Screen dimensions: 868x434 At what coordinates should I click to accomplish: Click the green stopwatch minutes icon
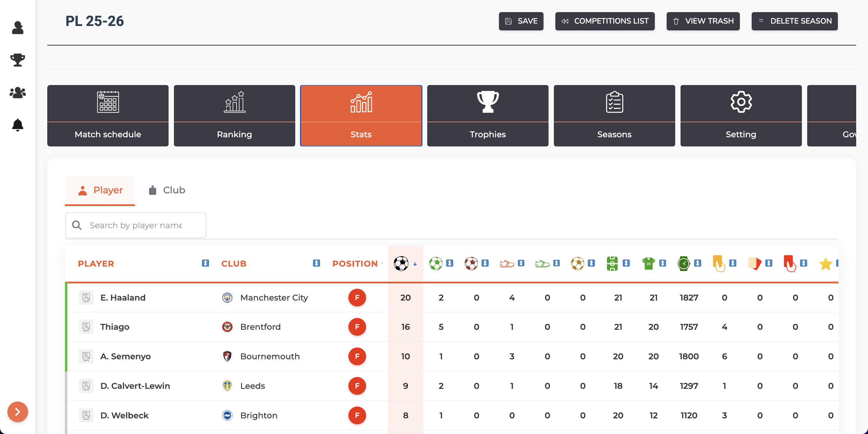[684, 263]
